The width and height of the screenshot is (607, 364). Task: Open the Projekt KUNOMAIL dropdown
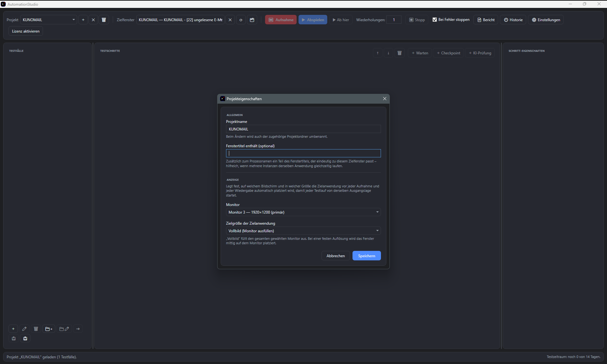pyautogui.click(x=49, y=20)
